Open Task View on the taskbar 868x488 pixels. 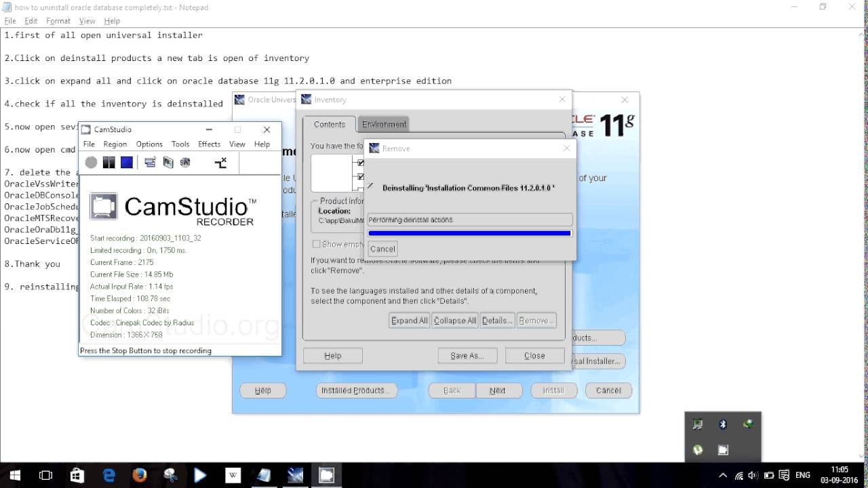(x=45, y=475)
